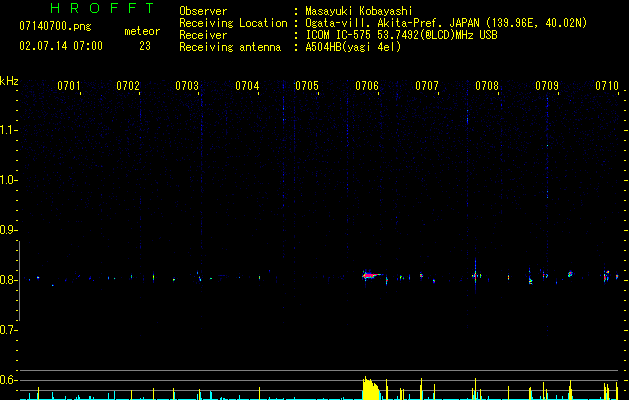Screen dimensions: 629x400
Task: Click the 0708 time marker
Action: coord(487,86)
